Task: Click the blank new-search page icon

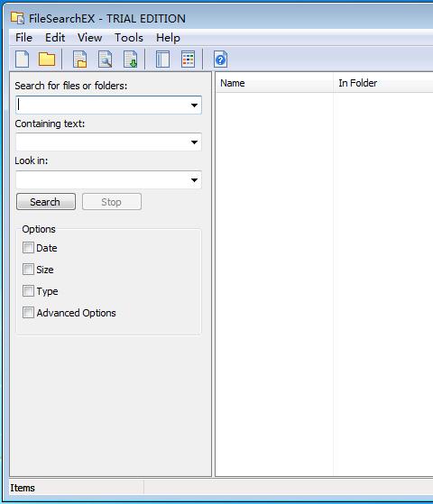Action: pyautogui.click(x=23, y=60)
